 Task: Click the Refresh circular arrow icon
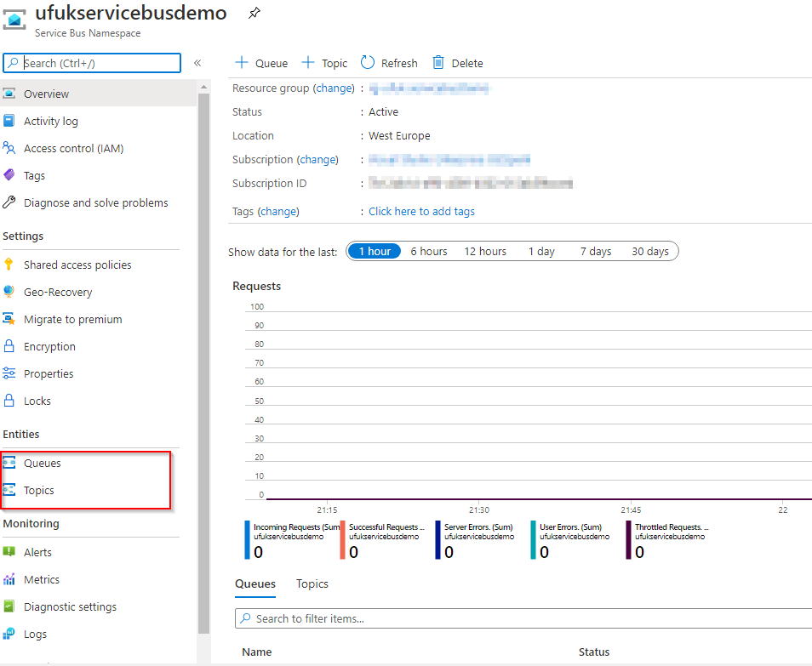(367, 63)
